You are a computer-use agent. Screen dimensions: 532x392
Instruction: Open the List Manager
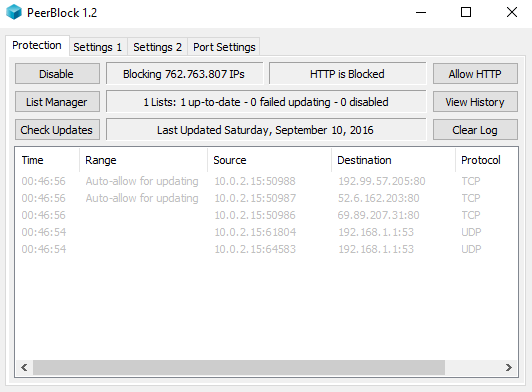click(x=57, y=102)
